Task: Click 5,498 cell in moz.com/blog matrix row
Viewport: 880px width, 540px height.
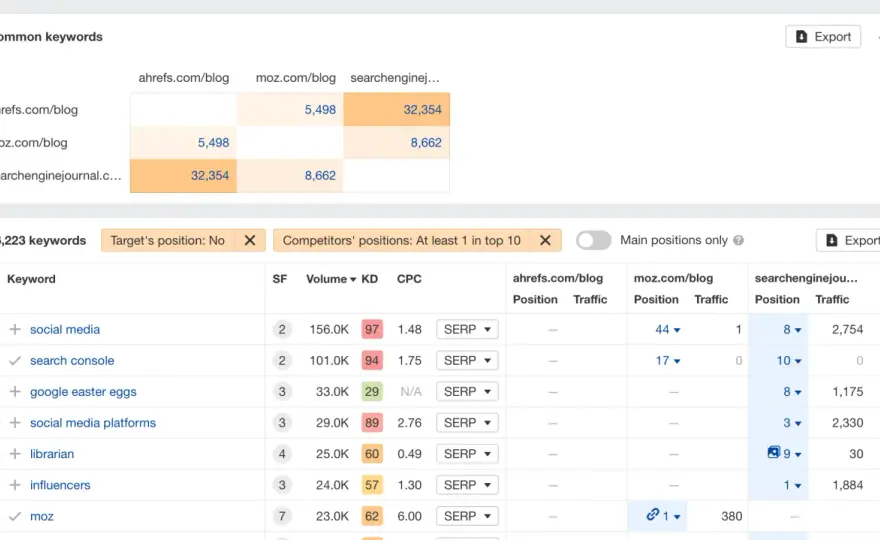Action: click(x=184, y=143)
